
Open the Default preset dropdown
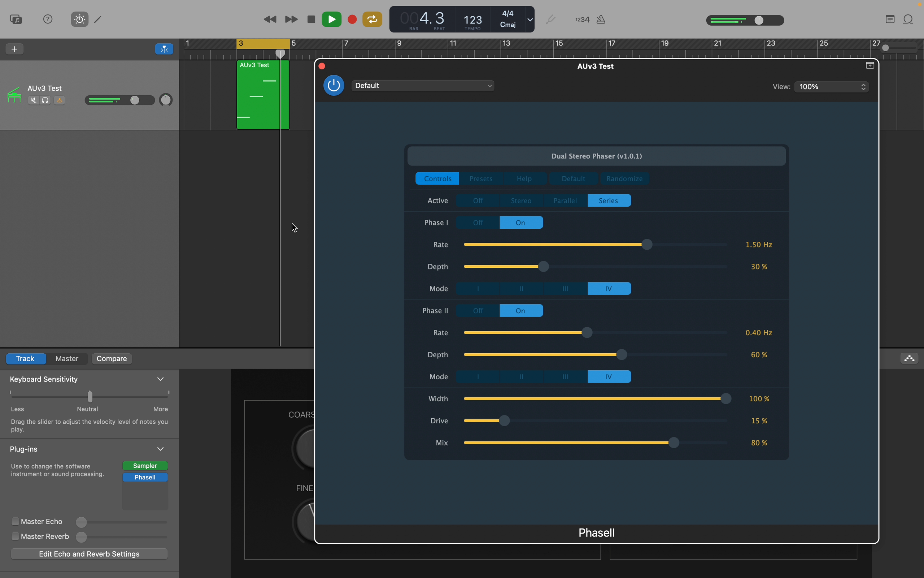(x=423, y=86)
